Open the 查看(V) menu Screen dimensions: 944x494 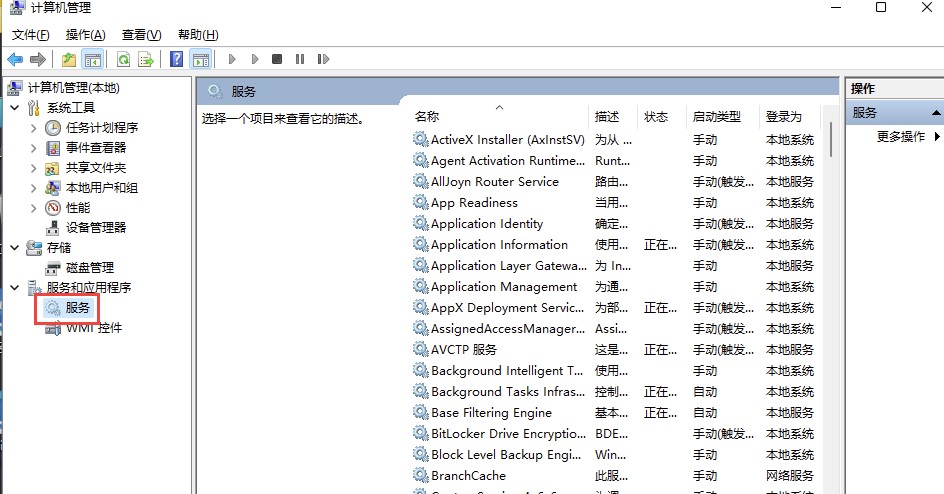pos(141,35)
